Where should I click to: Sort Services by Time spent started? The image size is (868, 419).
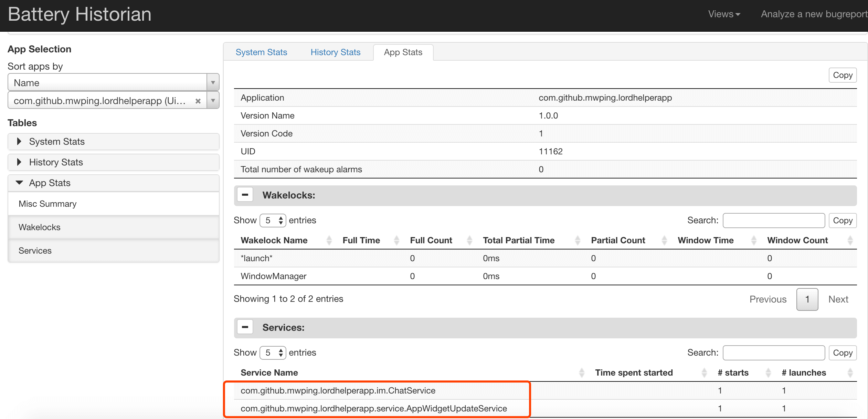(634, 372)
